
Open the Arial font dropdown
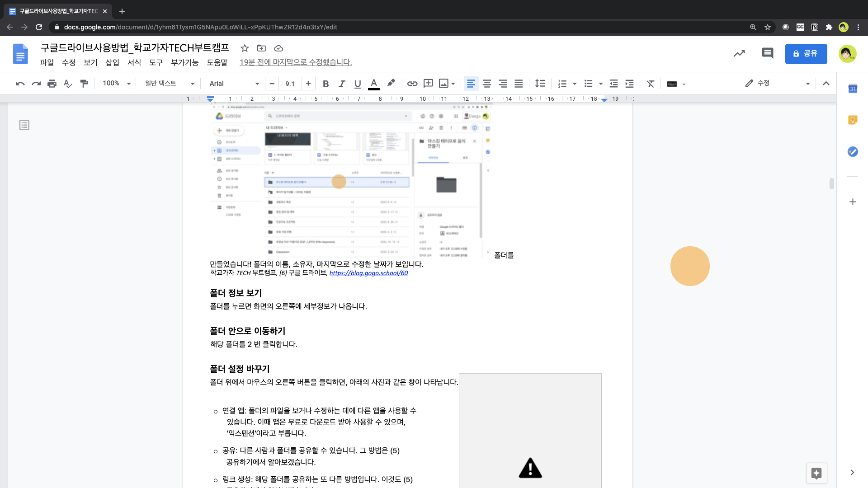coord(234,84)
